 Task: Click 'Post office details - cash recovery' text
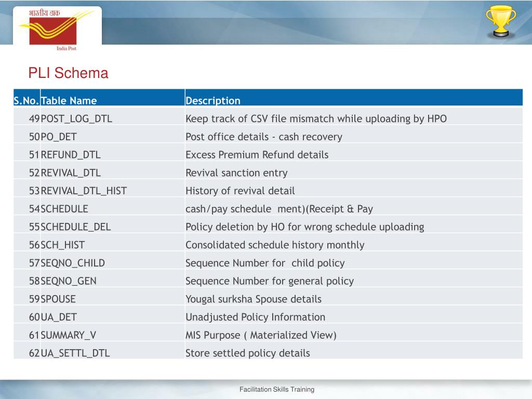pos(263,137)
